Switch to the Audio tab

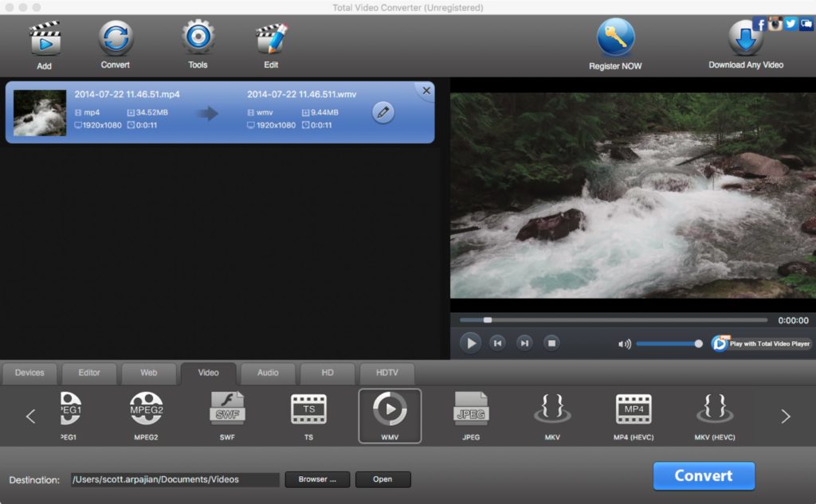pyautogui.click(x=268, y=373)
